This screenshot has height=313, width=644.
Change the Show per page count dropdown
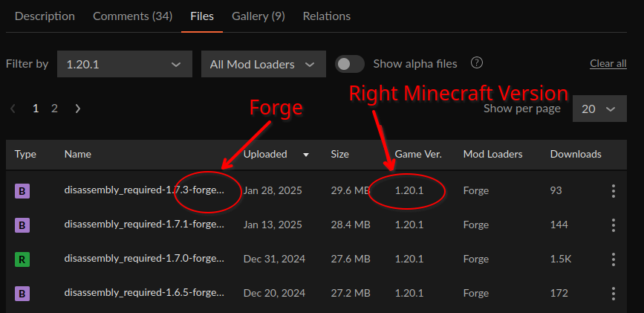(x=599, y=109)
